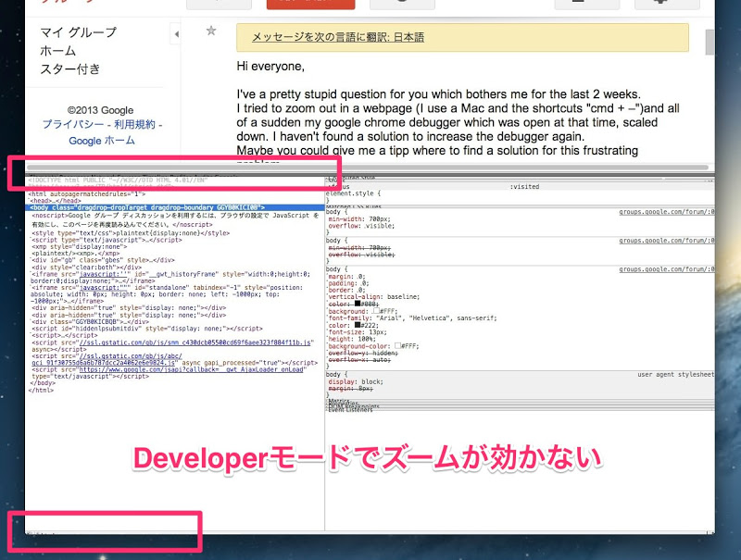Click the ©2013 Google footer text

100,110
